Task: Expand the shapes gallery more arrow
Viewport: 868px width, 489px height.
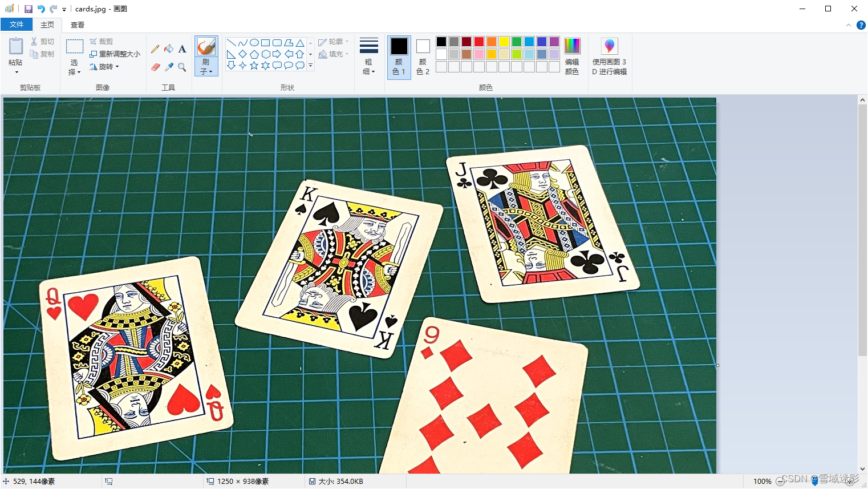Action: (x=310, y=66)
